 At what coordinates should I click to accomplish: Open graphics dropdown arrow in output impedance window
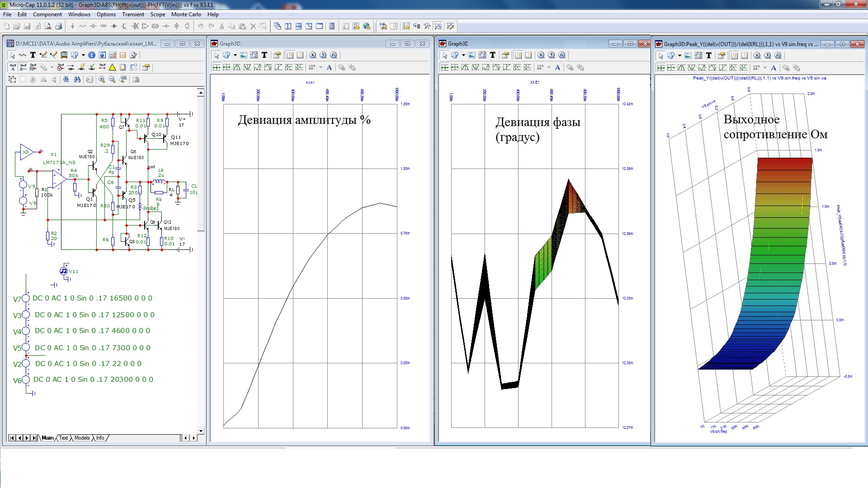(x=679, y=56)
